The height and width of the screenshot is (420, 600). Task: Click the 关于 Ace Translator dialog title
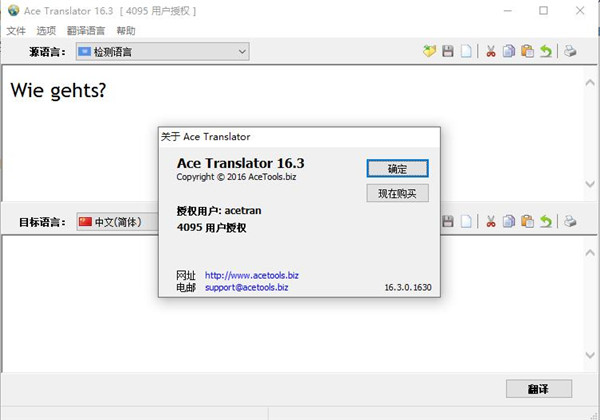pos(205,137)
